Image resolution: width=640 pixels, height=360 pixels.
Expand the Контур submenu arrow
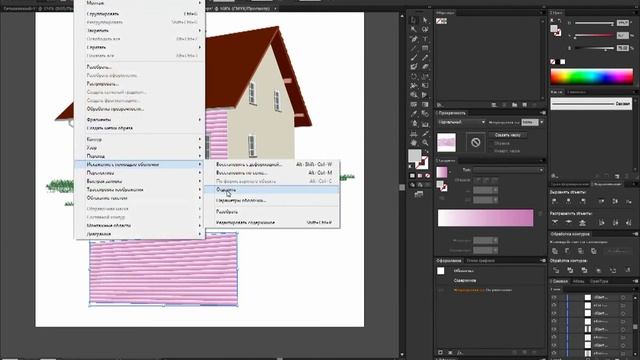pyautogui.click(x=200, y=139)
